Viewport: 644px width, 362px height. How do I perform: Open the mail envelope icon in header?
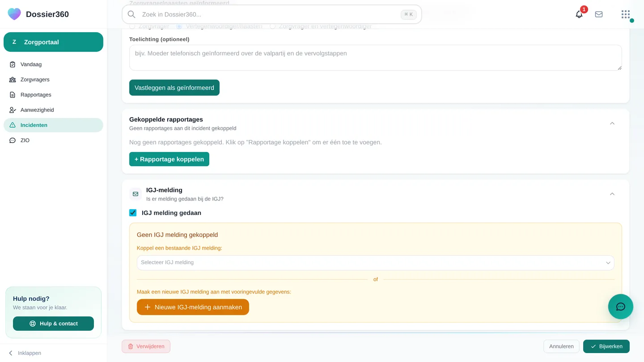599,14
